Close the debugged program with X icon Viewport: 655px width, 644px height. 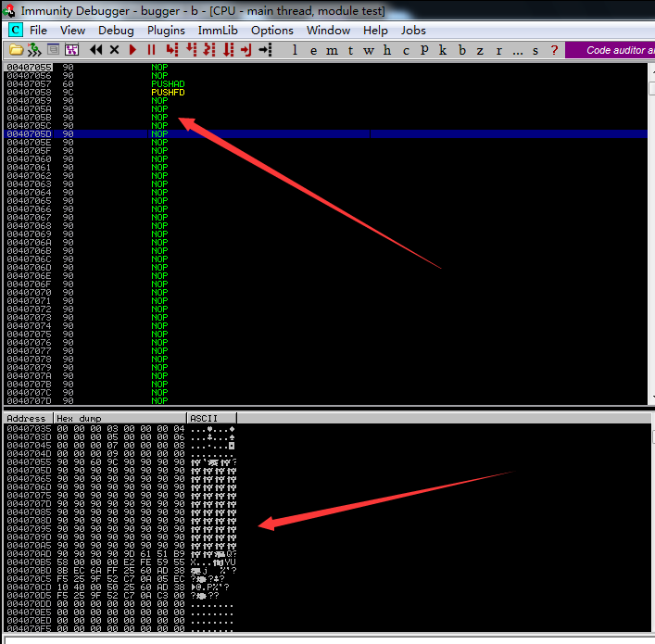[115, 50]
